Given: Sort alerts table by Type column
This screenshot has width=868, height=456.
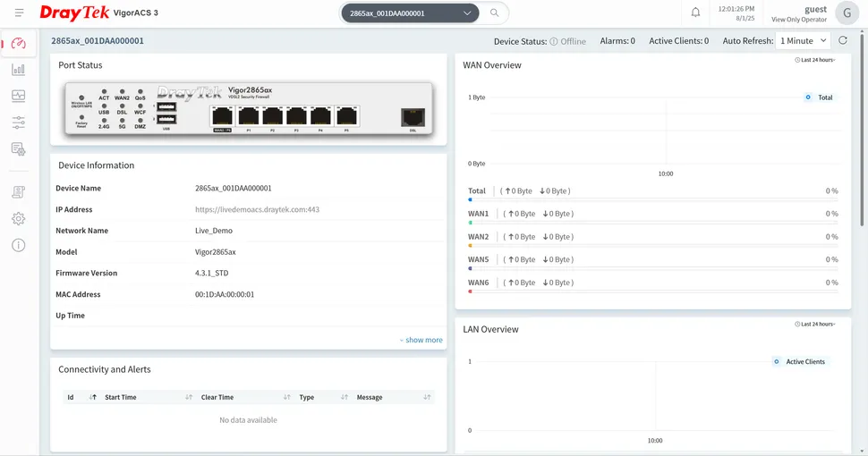Looking at the screenshot, I should tap(307, 397).
